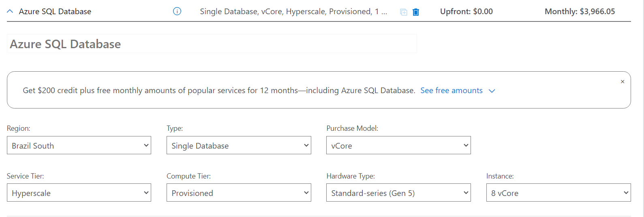
Task: Click the info icon beside Azure SQL Database
Action: point(177,11)
